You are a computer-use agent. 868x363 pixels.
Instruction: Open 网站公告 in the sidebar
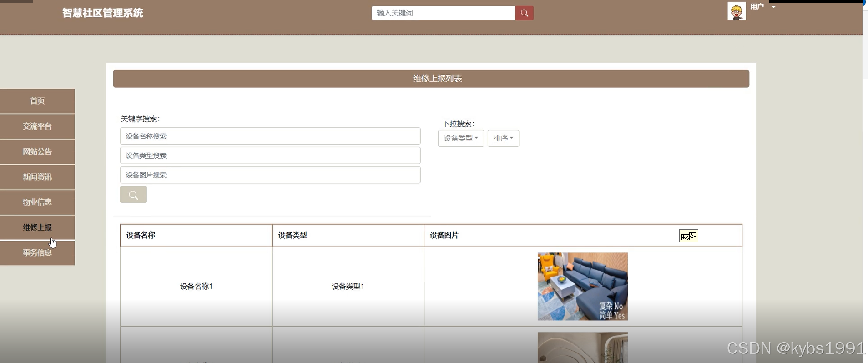[37, 152]
